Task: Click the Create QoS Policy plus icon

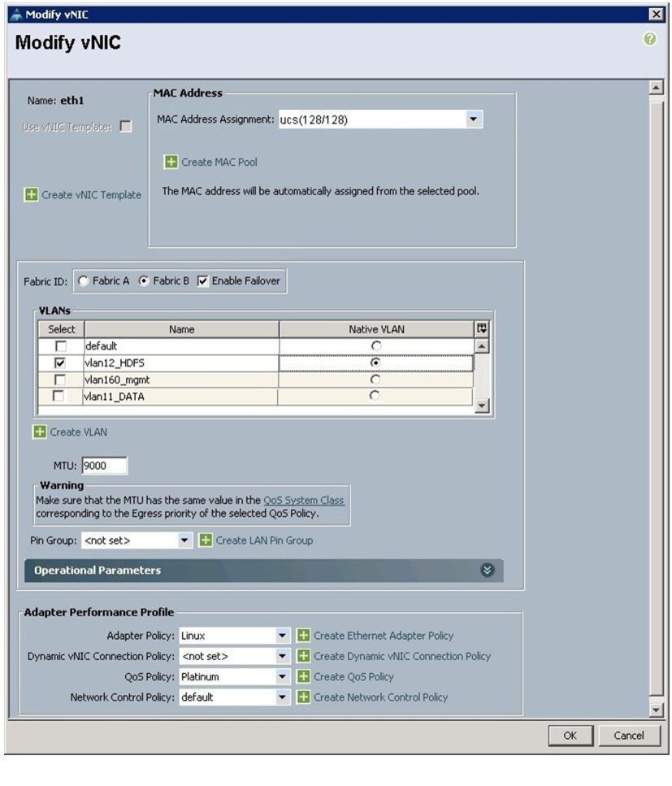Action: 303,677
